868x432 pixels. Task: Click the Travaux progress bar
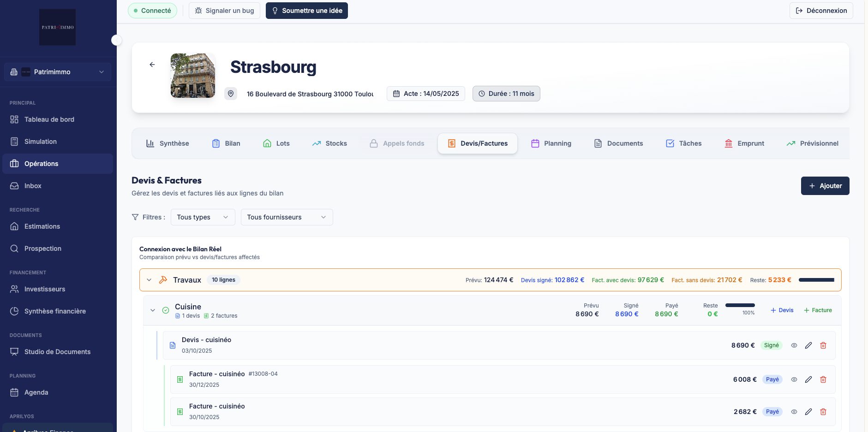click(x=816, y=280)
